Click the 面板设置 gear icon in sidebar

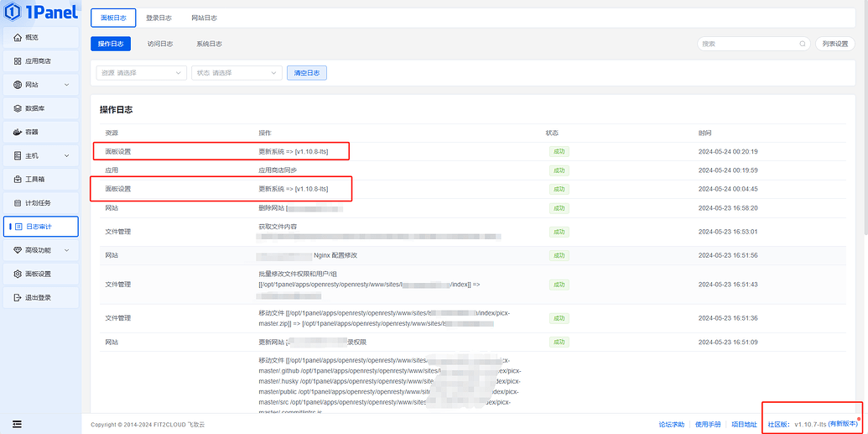17,274
